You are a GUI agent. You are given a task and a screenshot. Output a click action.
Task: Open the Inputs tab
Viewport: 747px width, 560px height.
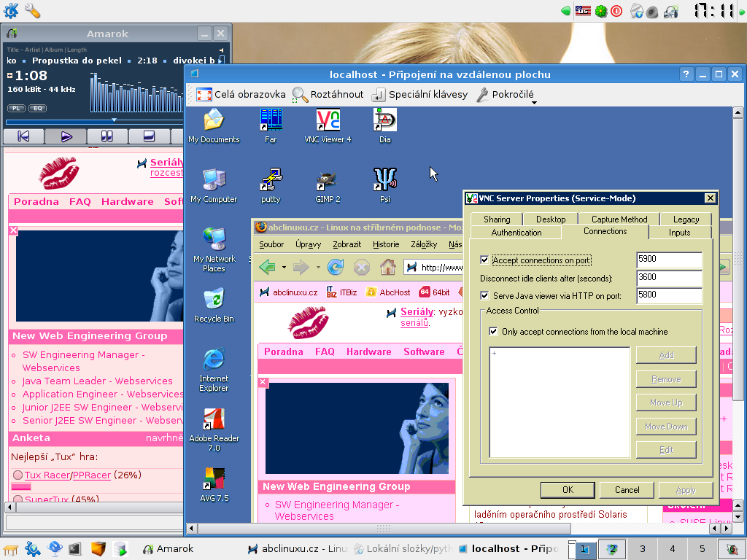click(x=679, y=233)
